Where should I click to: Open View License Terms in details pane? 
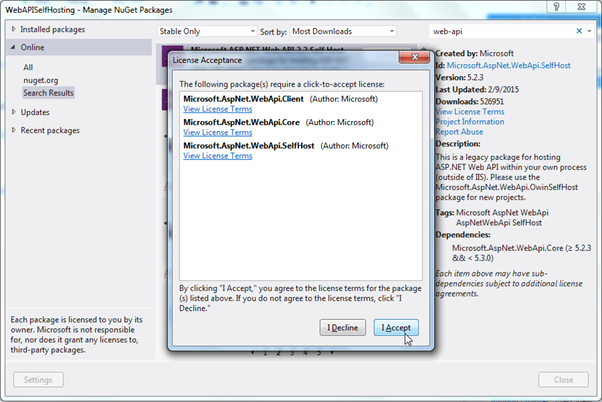pos(470,112)
